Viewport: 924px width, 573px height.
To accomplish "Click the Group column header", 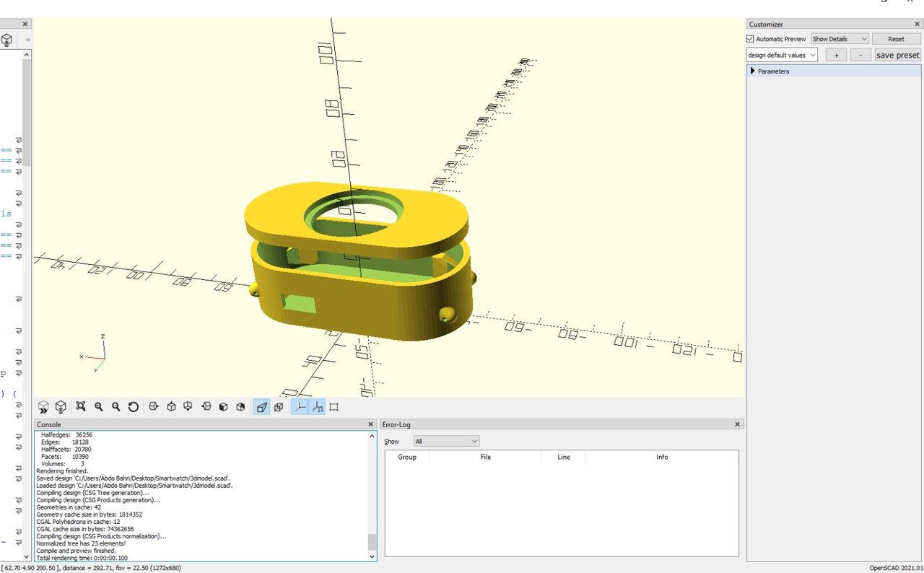I will click(x=407, y=457).
